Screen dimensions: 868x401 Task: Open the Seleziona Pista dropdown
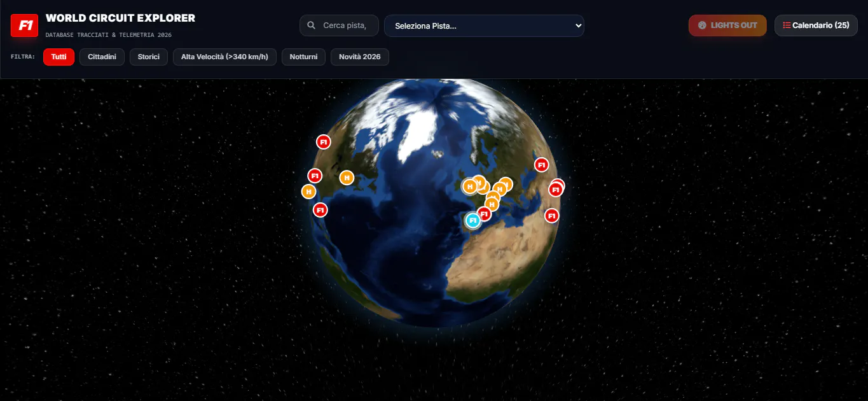pos(484,25)
